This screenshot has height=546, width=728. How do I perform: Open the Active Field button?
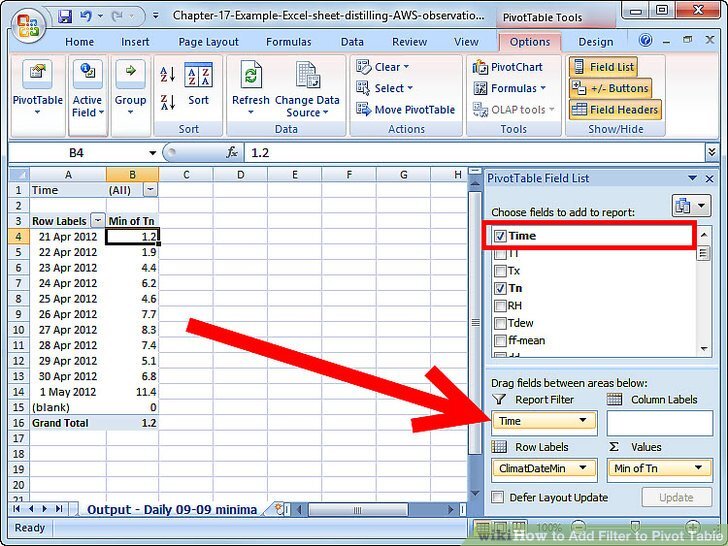click(x=87, y=95)
